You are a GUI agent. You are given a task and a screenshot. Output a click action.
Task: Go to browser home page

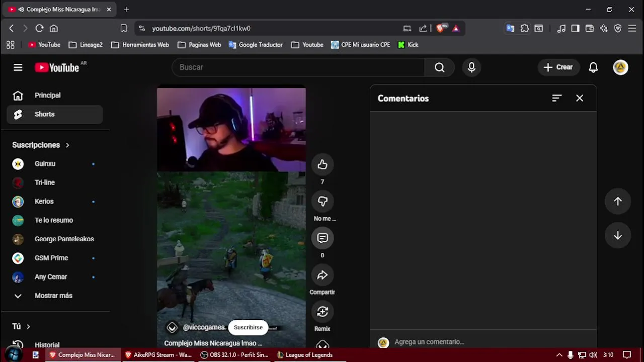[x=54, y=29]
